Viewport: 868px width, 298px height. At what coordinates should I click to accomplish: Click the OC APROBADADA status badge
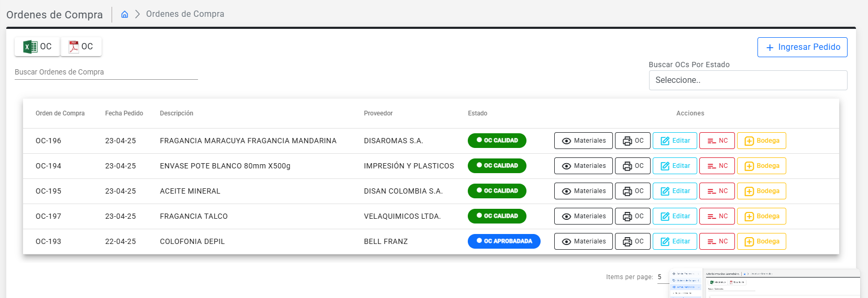(503, 241)
